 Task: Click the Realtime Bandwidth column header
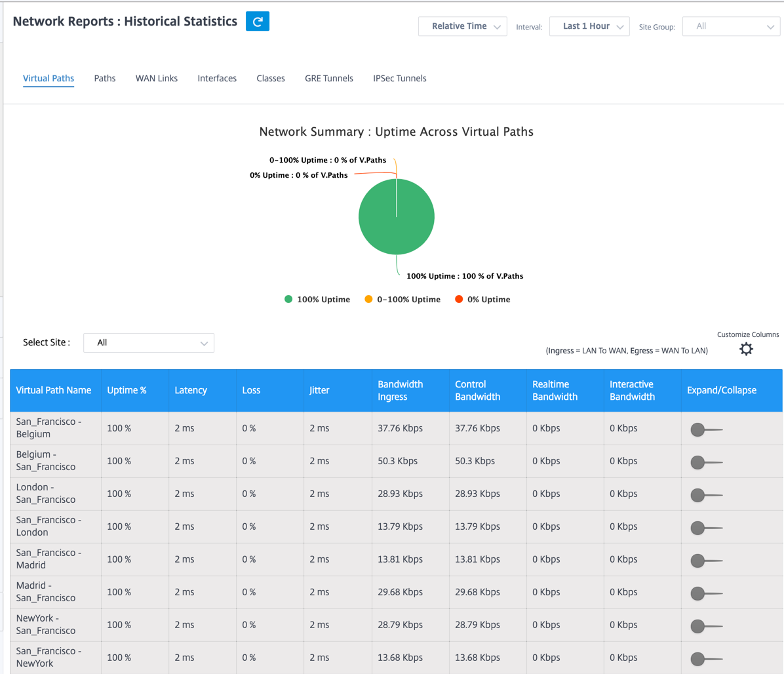pyautogui.click(x=565, y=391)
